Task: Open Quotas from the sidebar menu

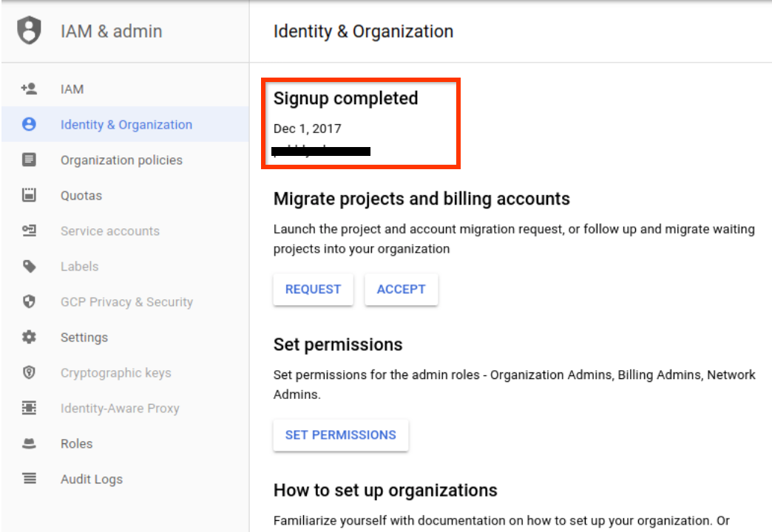Action: click(81, 195)
